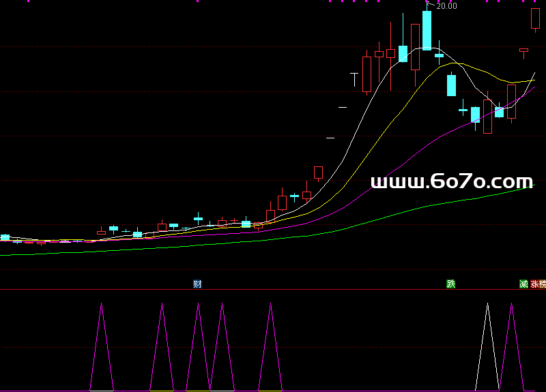Image resolution: width=546 pixels, height=392 pixels.
Task: Select the tall cyan candlestick below the 20.00 label
Action: (x=427, y=31)
